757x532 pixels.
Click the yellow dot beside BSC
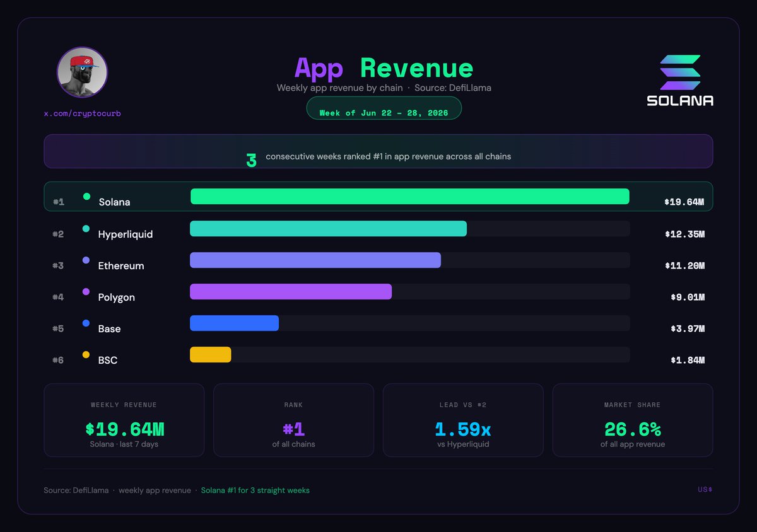coord(86,354)
